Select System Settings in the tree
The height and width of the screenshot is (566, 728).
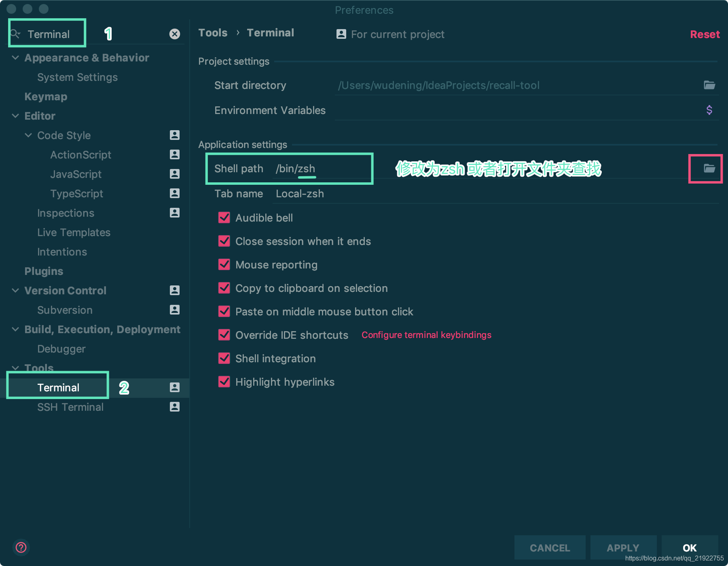(77, 77)
